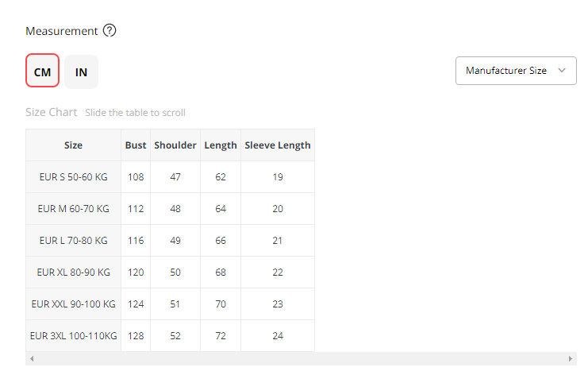Switch measurement units to CM
Image resolution: width=588 pixels, height=375 pixels.
coord(42,72)
